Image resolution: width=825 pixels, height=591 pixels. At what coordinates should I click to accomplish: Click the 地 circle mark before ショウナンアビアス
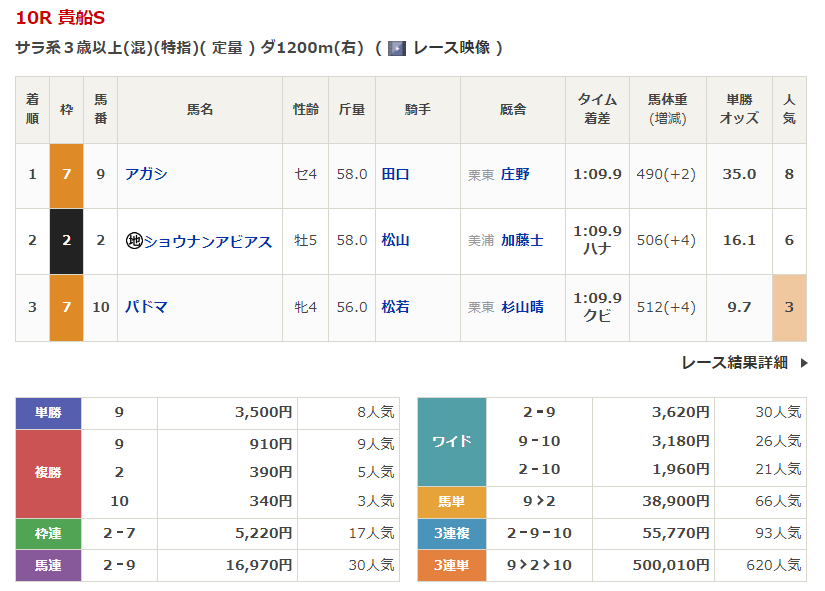tap(134, 241)
